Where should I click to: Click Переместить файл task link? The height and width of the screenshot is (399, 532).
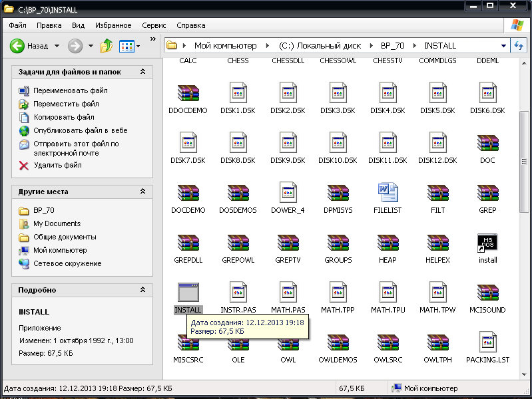point(66,104)
